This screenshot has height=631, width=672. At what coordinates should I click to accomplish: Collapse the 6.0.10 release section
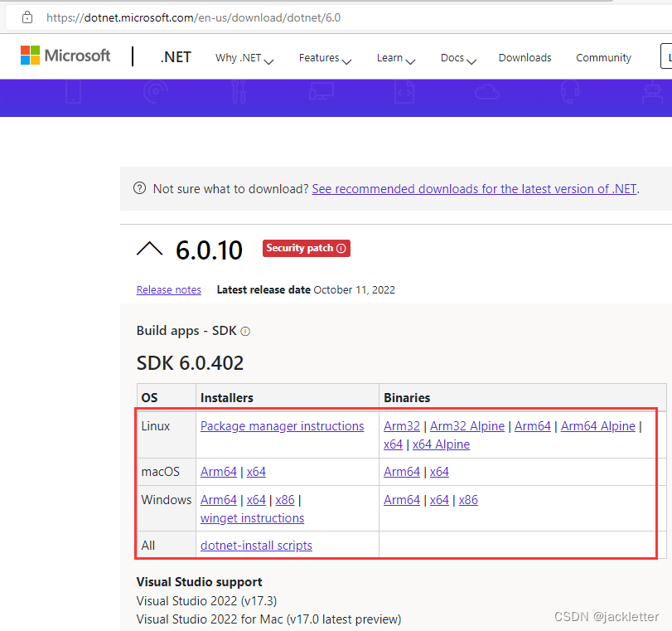(149, 249)
